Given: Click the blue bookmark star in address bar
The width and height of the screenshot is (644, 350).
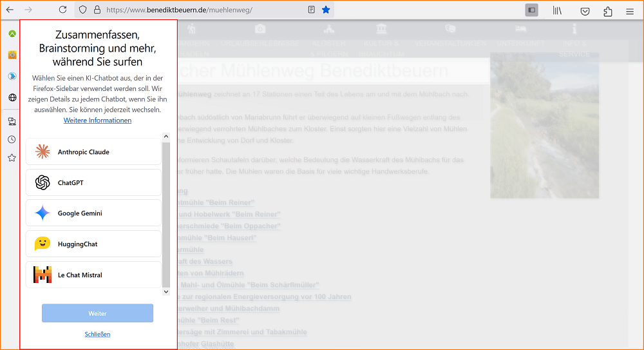Looking at the screenshot, I should 326,10.
